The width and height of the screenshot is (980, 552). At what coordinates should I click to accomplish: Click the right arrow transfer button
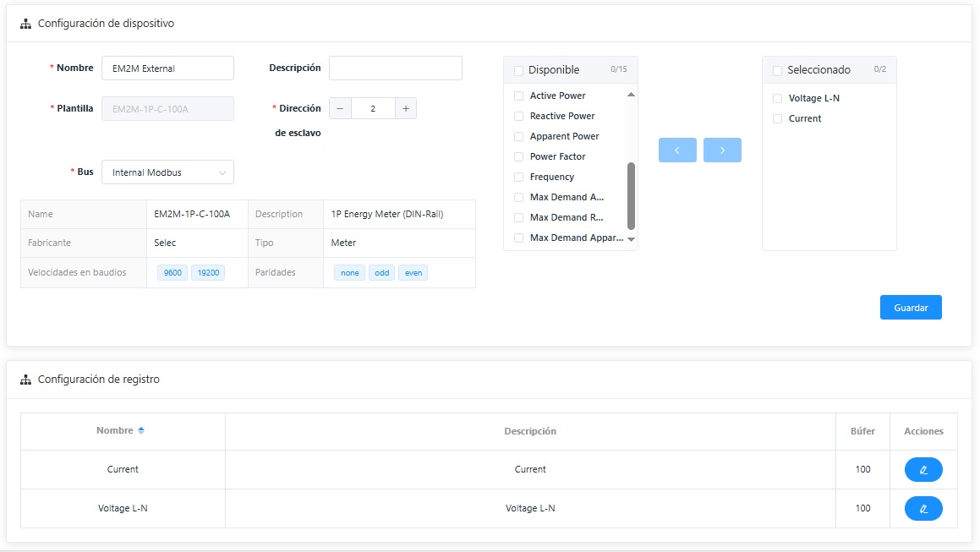[x=722, y=150]
